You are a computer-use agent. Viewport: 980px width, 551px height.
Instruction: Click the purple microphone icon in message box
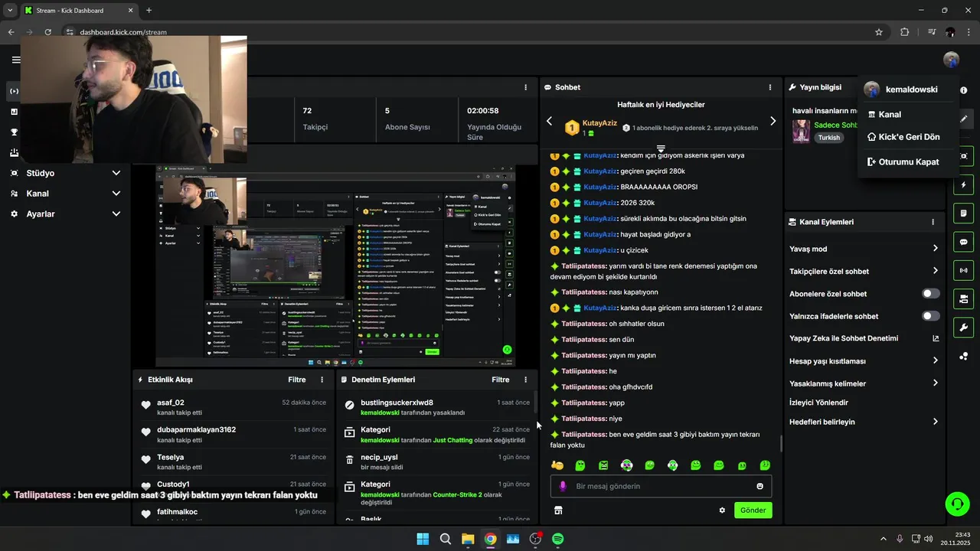tap(563, 486)
